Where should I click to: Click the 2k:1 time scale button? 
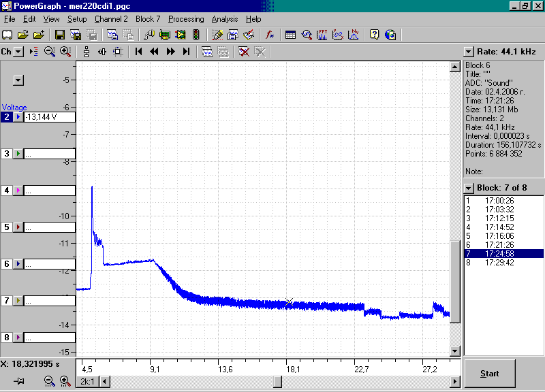tap(87, 382)
